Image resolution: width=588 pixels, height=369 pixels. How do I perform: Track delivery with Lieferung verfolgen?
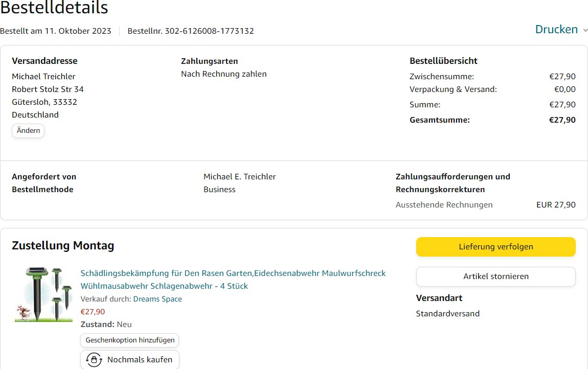tap(495, 247)
